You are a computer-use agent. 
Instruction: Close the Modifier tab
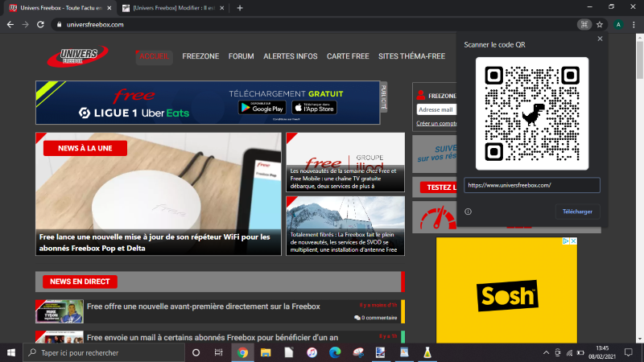[222, 8]
